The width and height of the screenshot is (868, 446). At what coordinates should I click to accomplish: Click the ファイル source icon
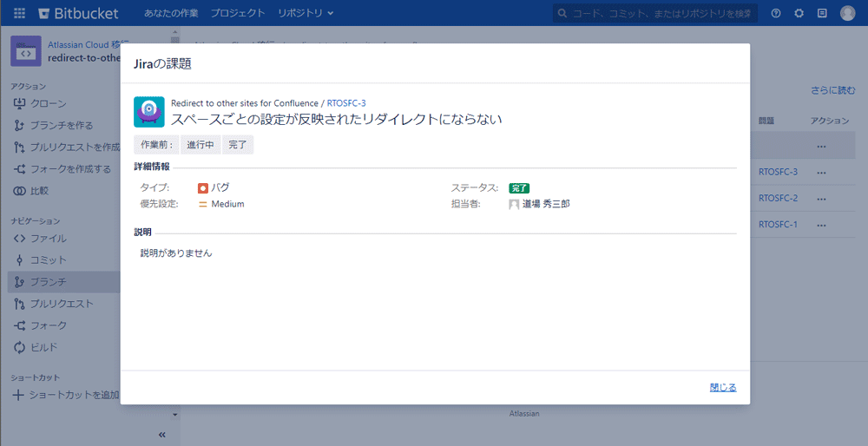pos(19,239)
